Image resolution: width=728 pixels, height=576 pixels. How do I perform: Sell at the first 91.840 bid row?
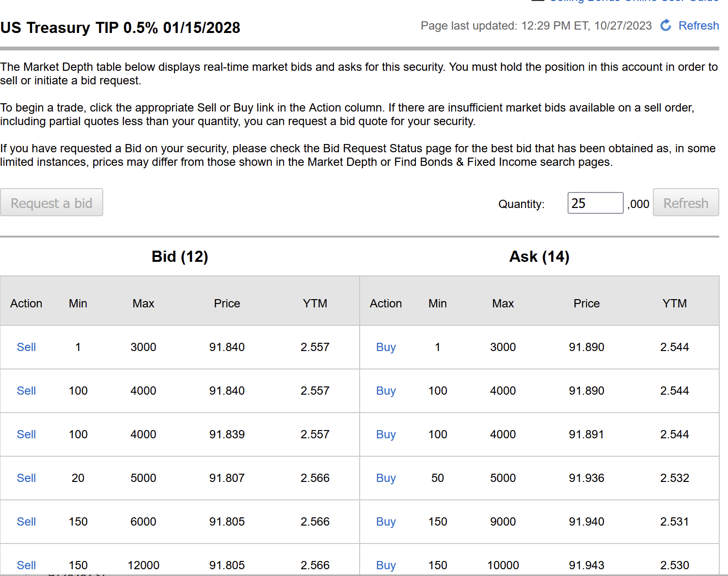coord(26,347)
